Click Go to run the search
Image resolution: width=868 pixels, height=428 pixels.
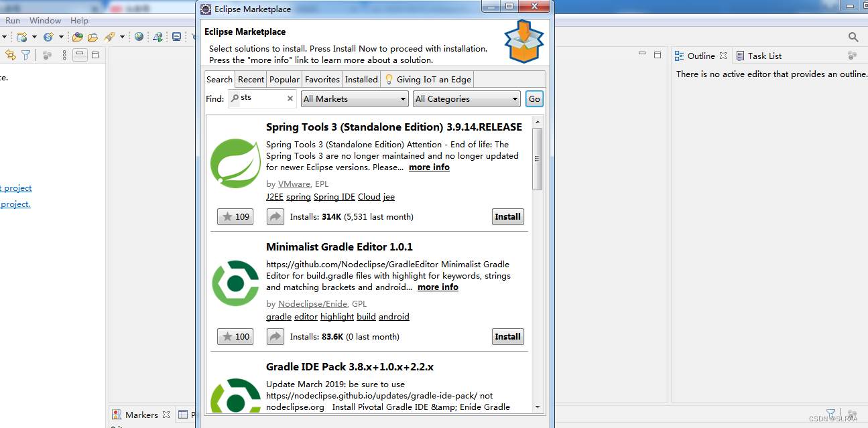pyautogui.click(x=534, y=98)
